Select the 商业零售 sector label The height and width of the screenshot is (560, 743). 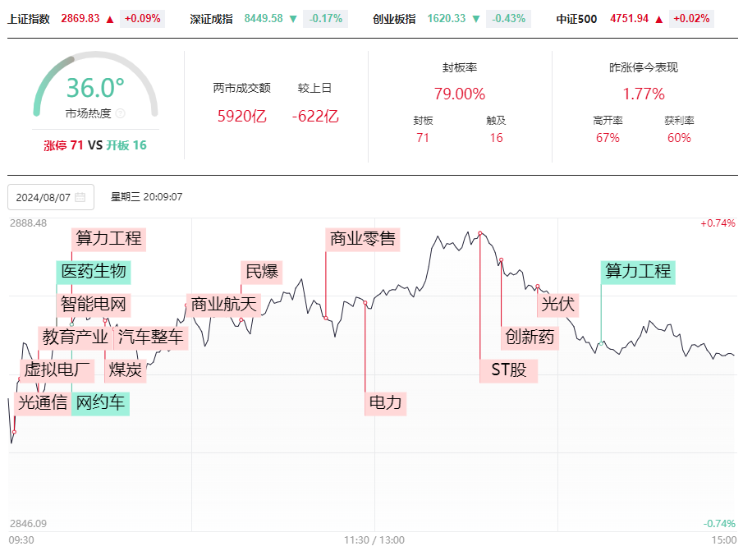[363, 239]
